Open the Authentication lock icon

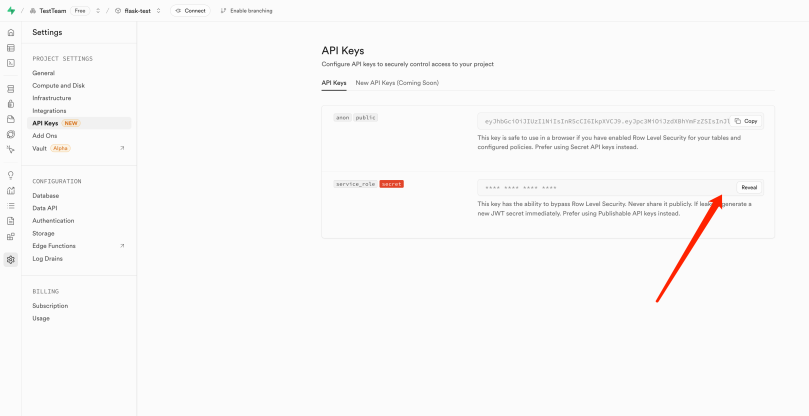click(10, 103)
